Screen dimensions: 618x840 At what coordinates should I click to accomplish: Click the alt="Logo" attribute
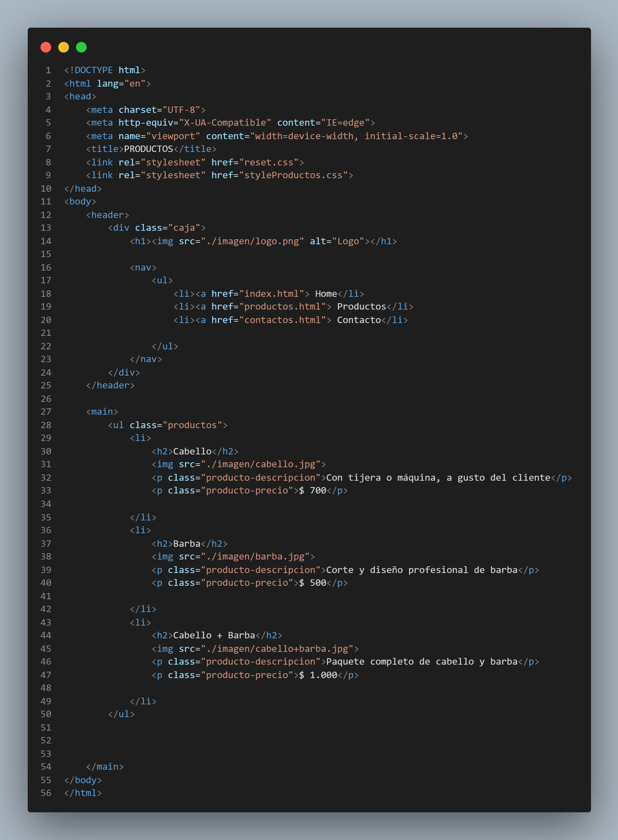[337, 241]
